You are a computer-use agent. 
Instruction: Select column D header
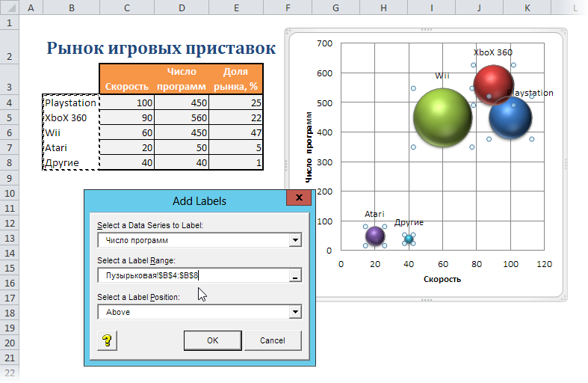click(182, 7)
